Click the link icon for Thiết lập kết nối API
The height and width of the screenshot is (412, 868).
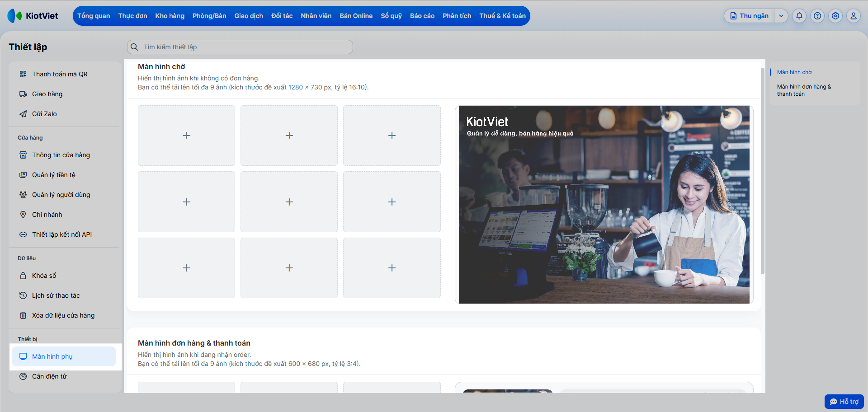23,234
